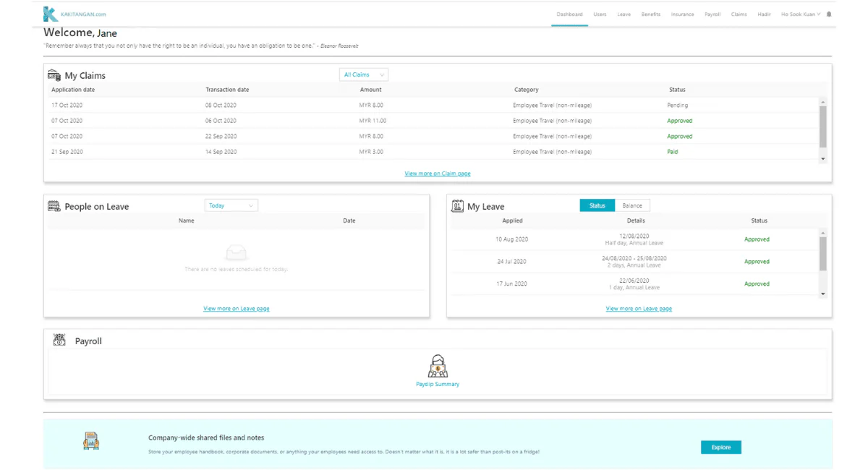Click My Claims scrollbar down arrow
The width and height of the screenshot is (868, 470).
pos(823,159)
